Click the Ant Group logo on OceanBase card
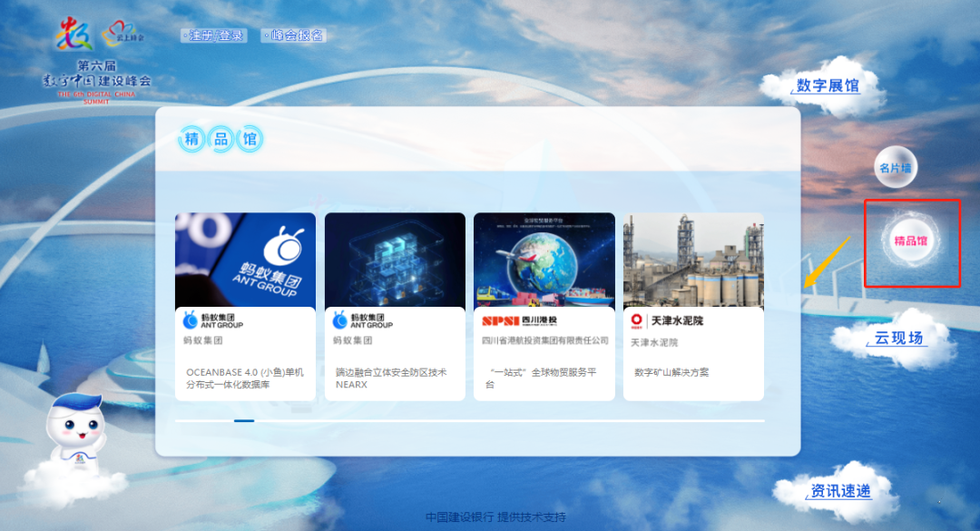 point(213,320)
